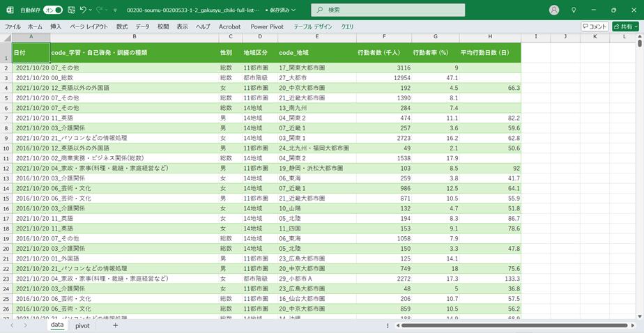The width and height of the screenshot is (644, 333).
Task: Add a new sheet with plus icon
Action: [116, 325]
